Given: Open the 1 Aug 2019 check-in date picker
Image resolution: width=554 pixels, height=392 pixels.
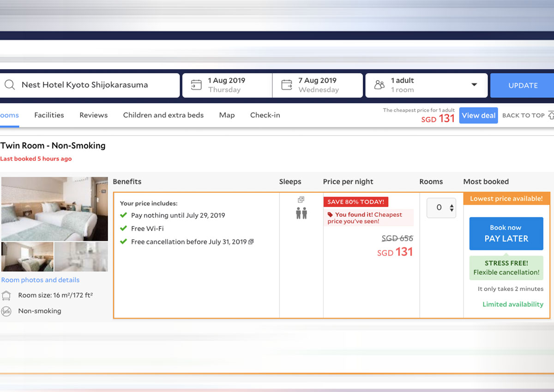Looking at the screenshot, I should click(x=227, y=85).
